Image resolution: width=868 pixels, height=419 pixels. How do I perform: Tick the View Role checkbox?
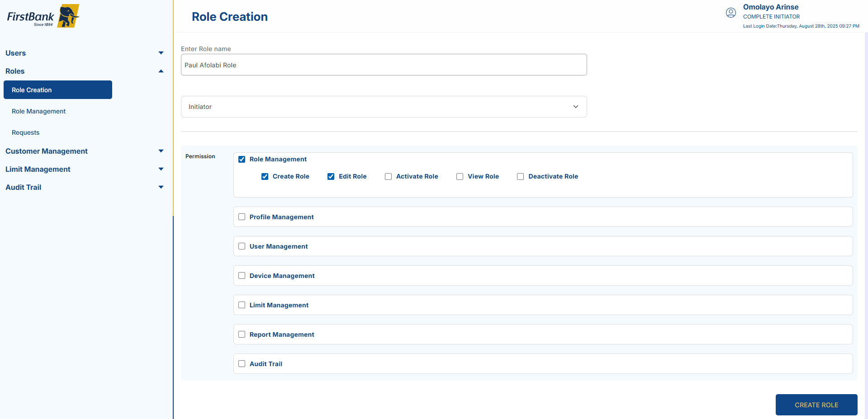coord(460,176)
